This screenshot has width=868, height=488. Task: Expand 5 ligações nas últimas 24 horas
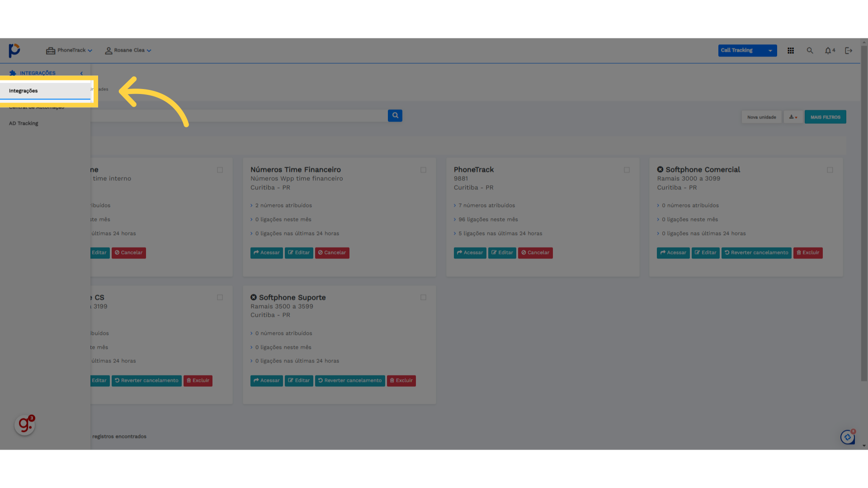(x=498, y=234)
